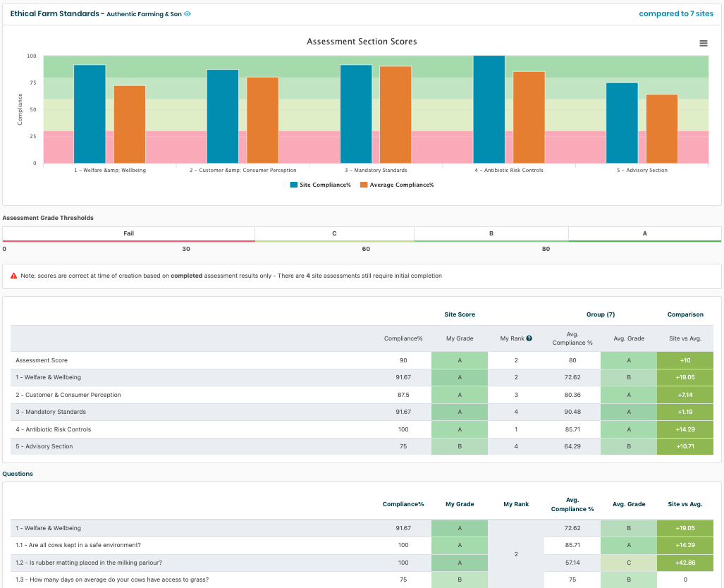Click the blue Advisory Section site bar
Screen dimensions: 724x588
click(x=622, y=123)
